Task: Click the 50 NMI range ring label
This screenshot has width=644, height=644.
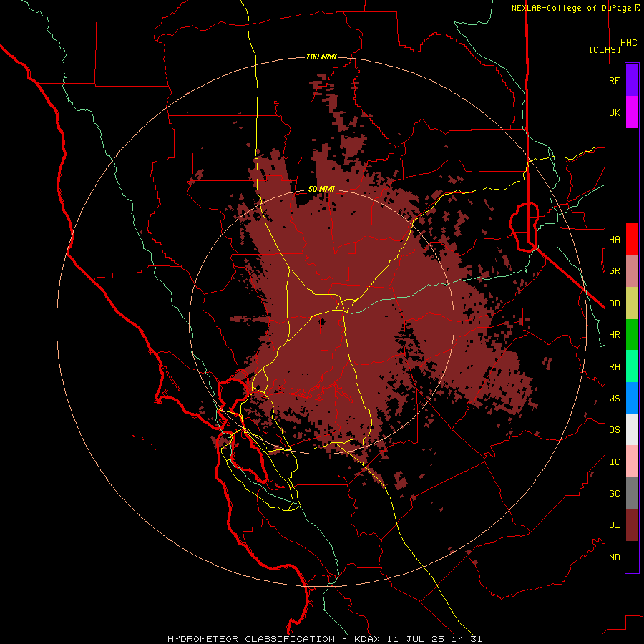Action: tap(321, 189)
